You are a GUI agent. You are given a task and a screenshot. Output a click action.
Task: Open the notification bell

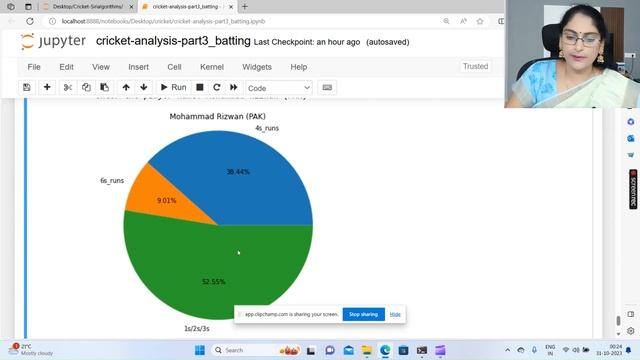[629, 350]
